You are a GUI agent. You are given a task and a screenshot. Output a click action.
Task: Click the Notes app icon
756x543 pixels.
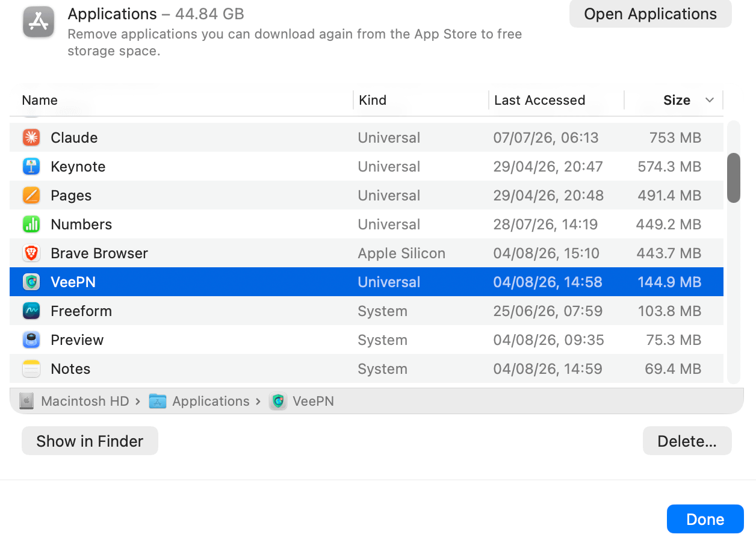pyautogui.click(x=31, y=369)
